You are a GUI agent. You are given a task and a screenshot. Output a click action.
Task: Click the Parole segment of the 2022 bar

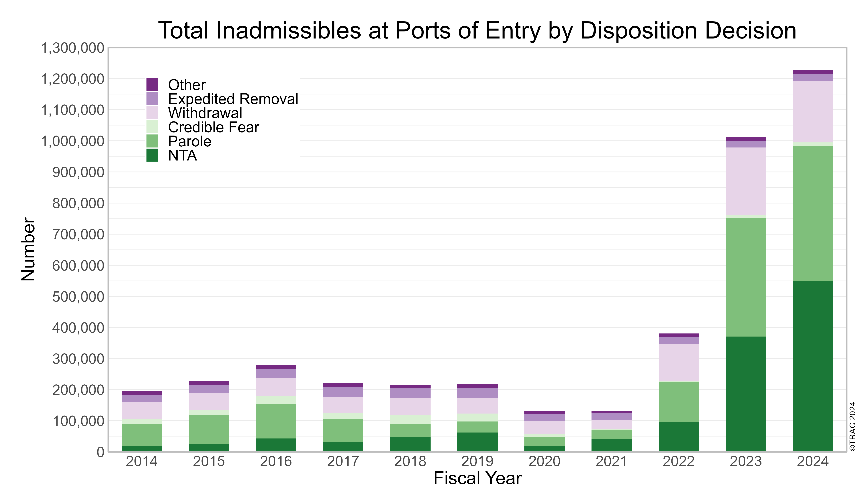coord(679,402)
